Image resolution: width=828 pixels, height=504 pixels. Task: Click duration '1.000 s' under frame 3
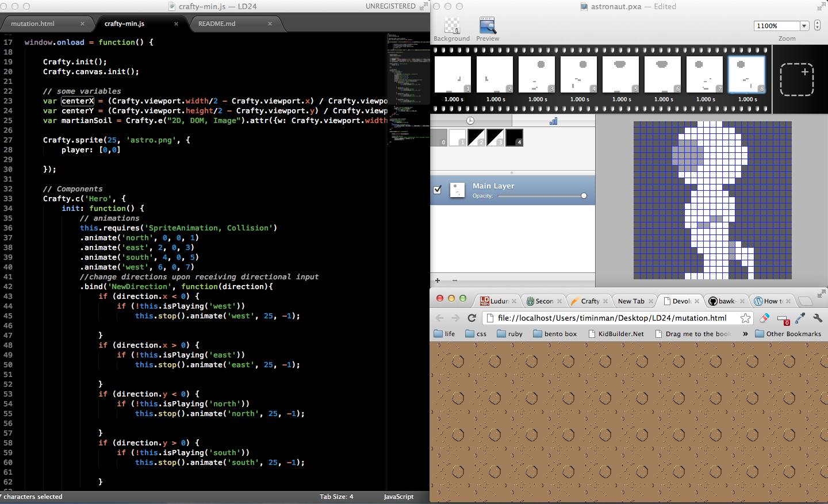click(538, 99)
